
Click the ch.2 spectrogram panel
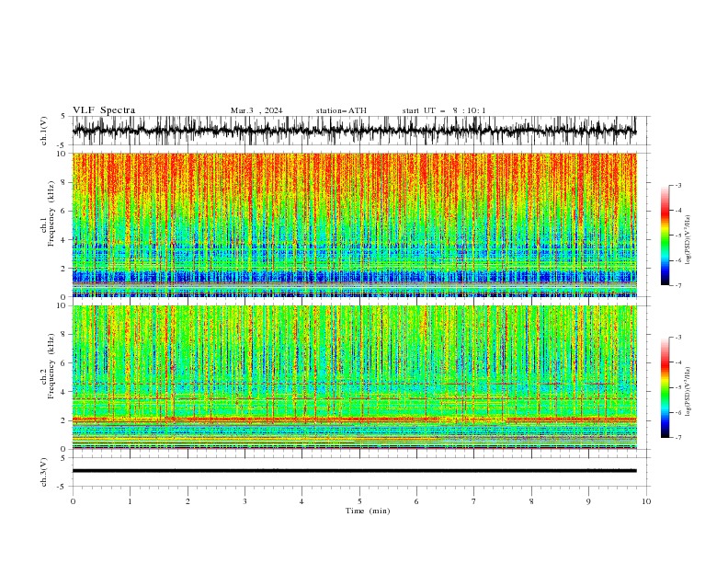pyautogui.click(x=354, y=377)
